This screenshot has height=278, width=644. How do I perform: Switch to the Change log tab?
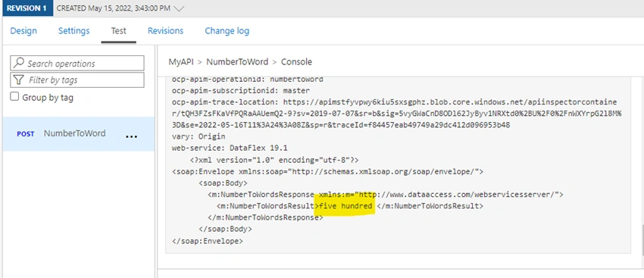click(227, 31)
